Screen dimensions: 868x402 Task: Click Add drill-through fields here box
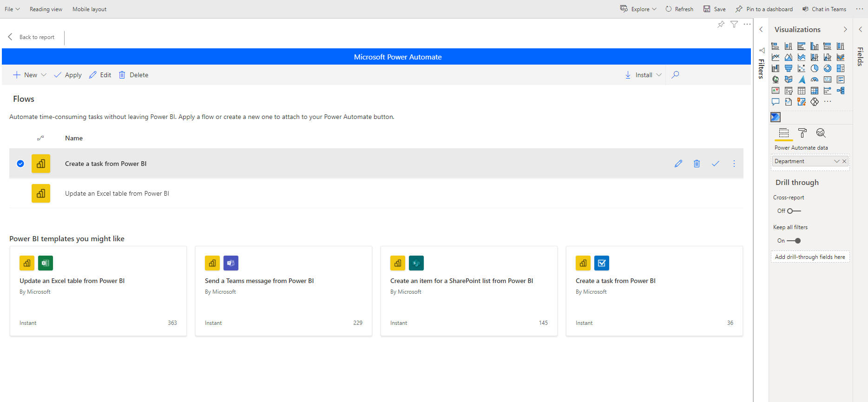[x=810, y=257]
